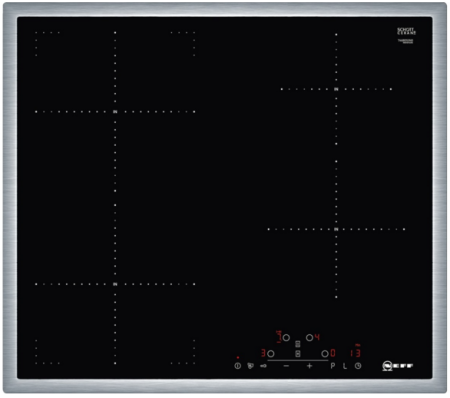
Task: Select front-right zone circle beside red 0
Action: pos(325,353)
